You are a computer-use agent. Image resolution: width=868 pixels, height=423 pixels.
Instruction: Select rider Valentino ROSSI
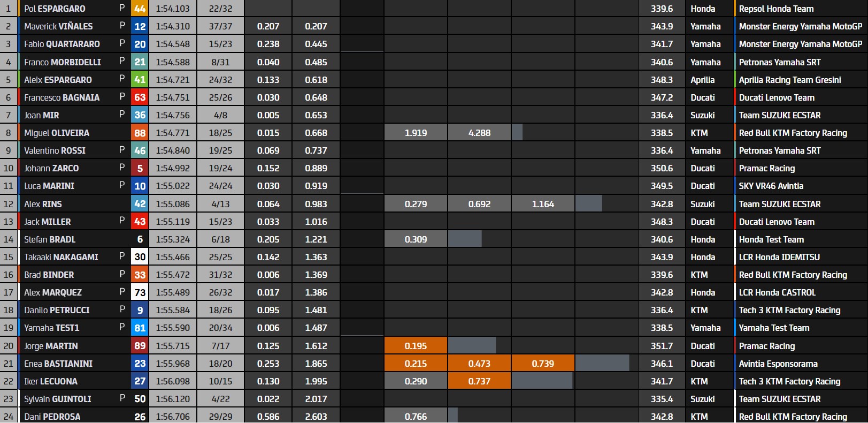55,150
